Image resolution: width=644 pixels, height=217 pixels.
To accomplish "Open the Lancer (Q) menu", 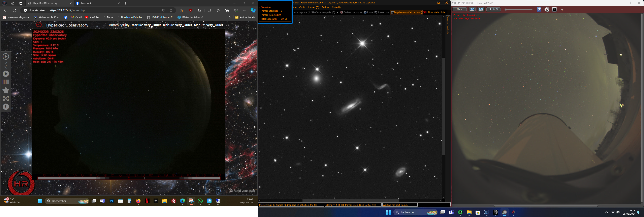I will [x=314, y=7].
